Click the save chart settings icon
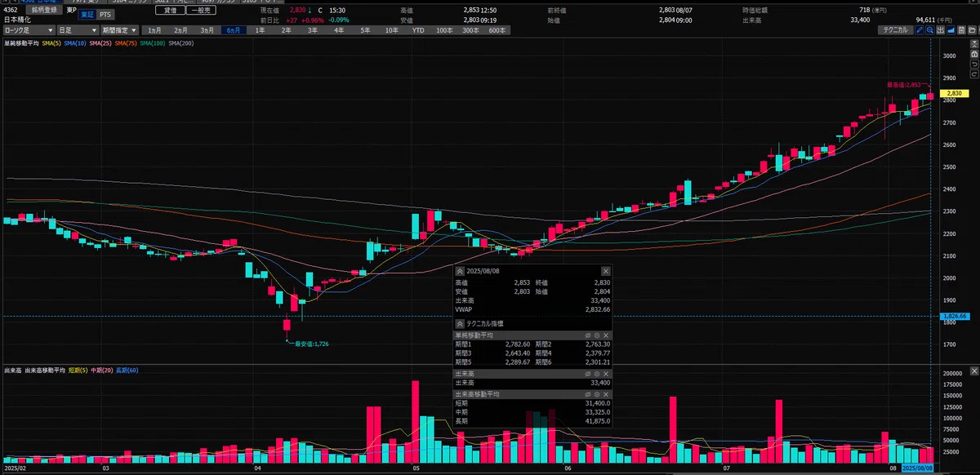This screenshot has height=475, width=980. 962,30
